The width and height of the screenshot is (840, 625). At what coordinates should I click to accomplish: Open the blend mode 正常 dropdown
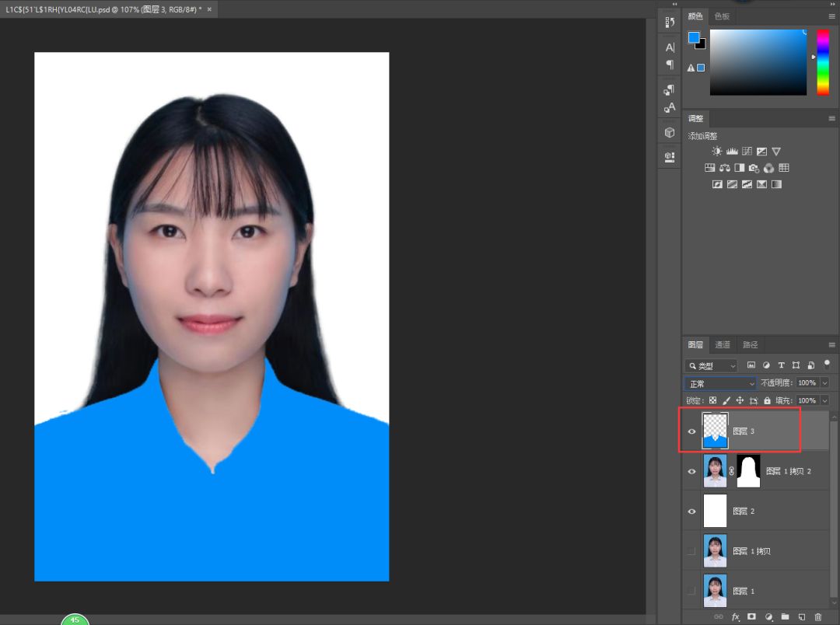click(x=720, y=383)
